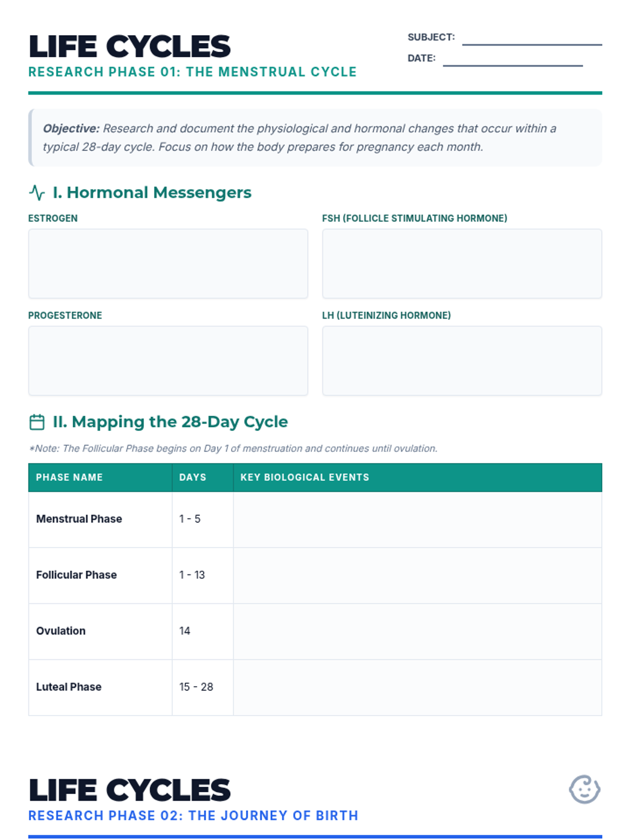The width and height of the screenshot is (630, 840).
Task: Click the Follicular Phase note text
Action: pyautogui.click(x=233, y=448)
